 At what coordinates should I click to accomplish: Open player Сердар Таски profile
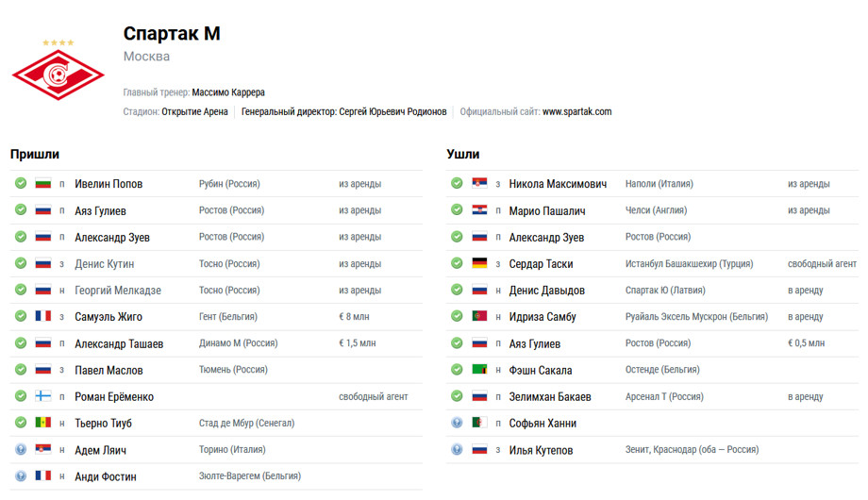point(541,264)
